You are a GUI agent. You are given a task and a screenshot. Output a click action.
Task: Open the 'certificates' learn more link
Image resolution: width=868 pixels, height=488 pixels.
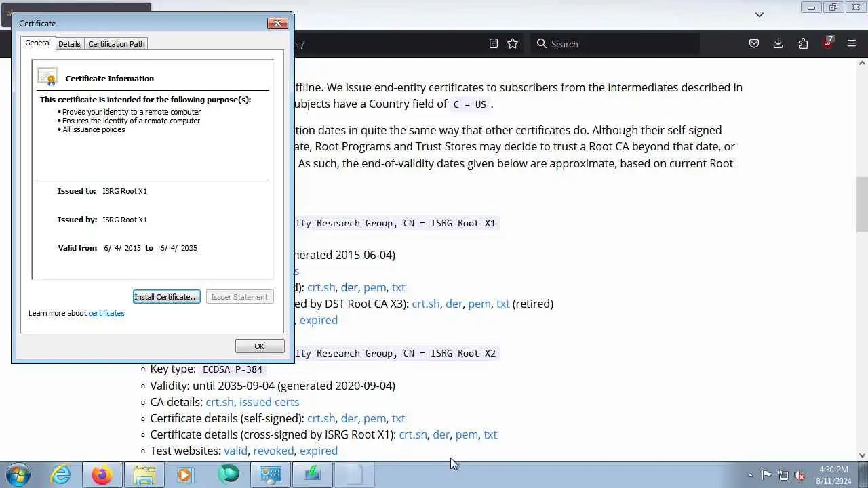[x=106, y=313]
